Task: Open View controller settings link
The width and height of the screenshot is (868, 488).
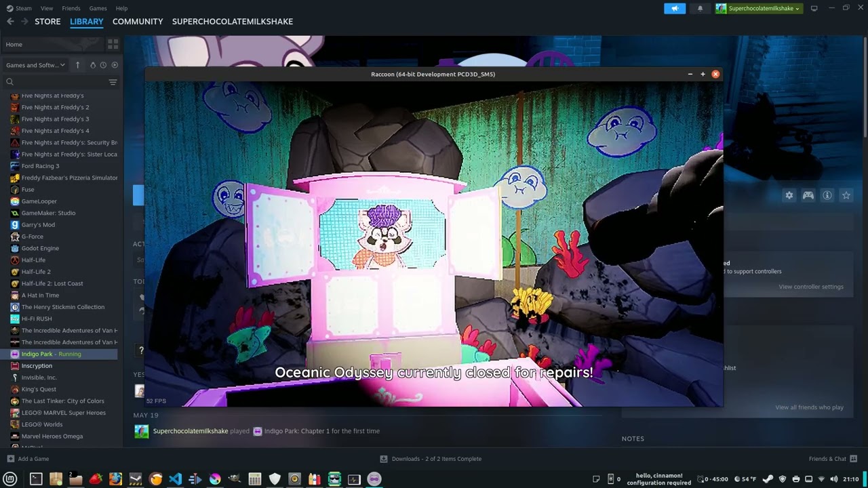Action: (x=811, y=287)
